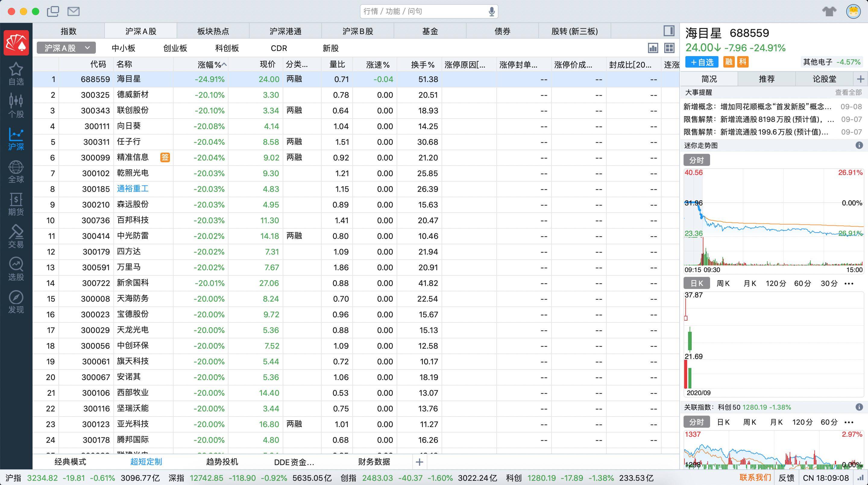The width and height of the screenshot is (868, 485).
Task: Filter by 科创板
Action: tap(227, 48)
